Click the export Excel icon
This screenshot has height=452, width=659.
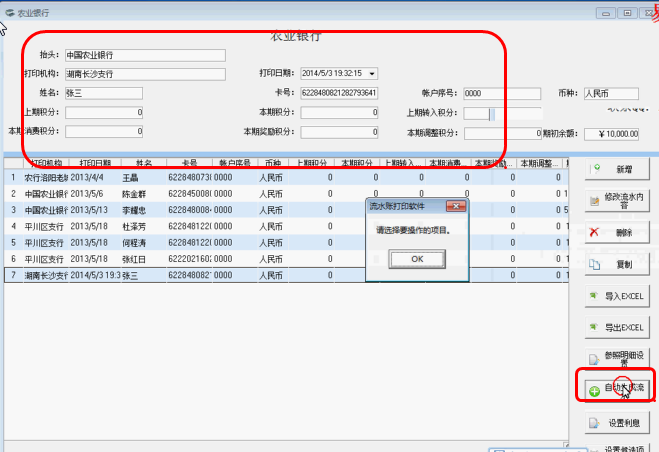pos(594,327)
